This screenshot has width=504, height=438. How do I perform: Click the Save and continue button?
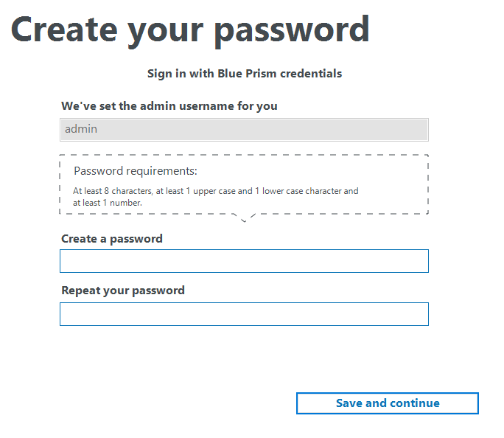coord(388,403)
